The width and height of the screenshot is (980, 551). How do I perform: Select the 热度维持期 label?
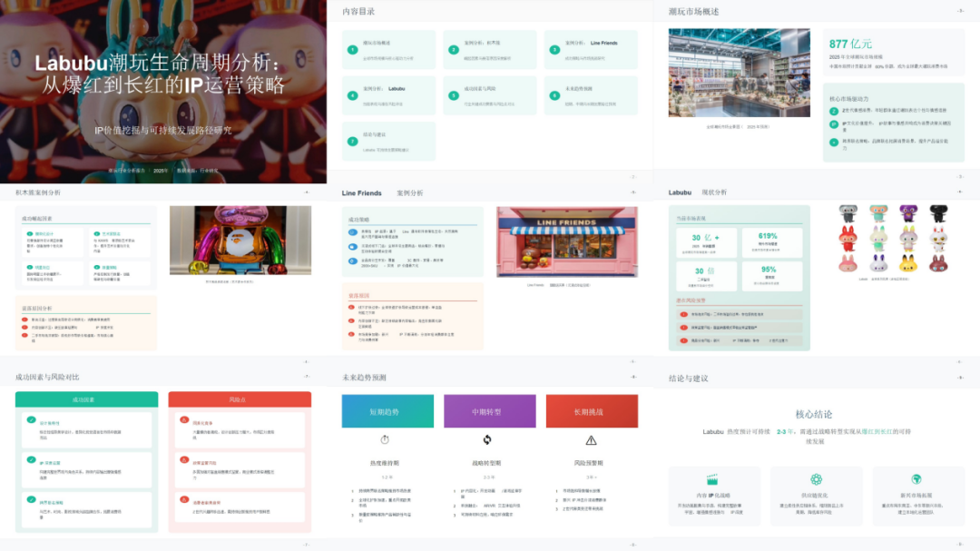(x=385, y=464)
